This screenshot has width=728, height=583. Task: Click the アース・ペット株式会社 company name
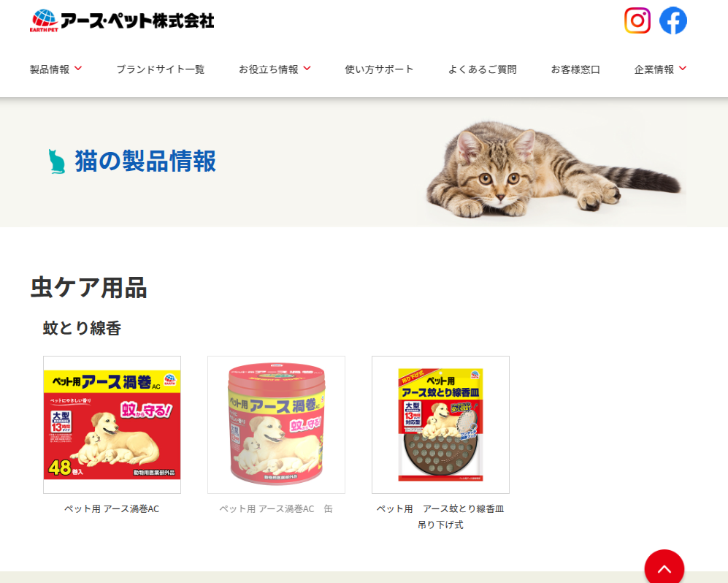pos(137,20)
